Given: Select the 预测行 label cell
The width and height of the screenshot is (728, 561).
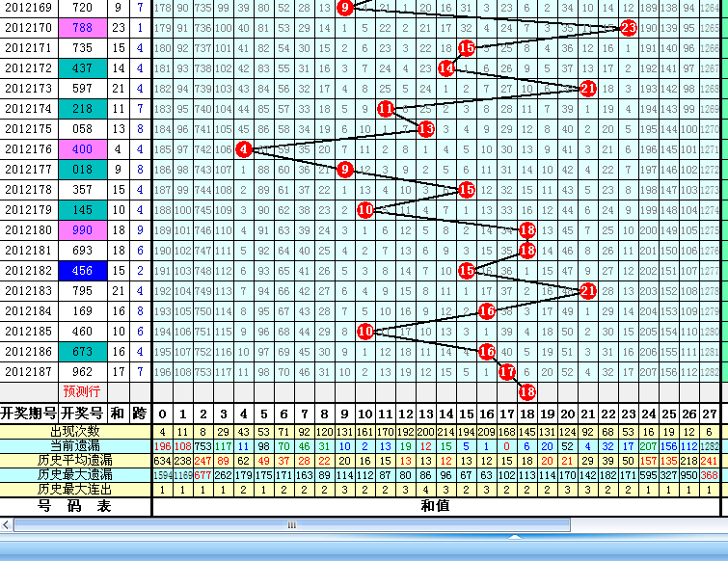Looking at the screenshot, I should [x=82, y=391].
